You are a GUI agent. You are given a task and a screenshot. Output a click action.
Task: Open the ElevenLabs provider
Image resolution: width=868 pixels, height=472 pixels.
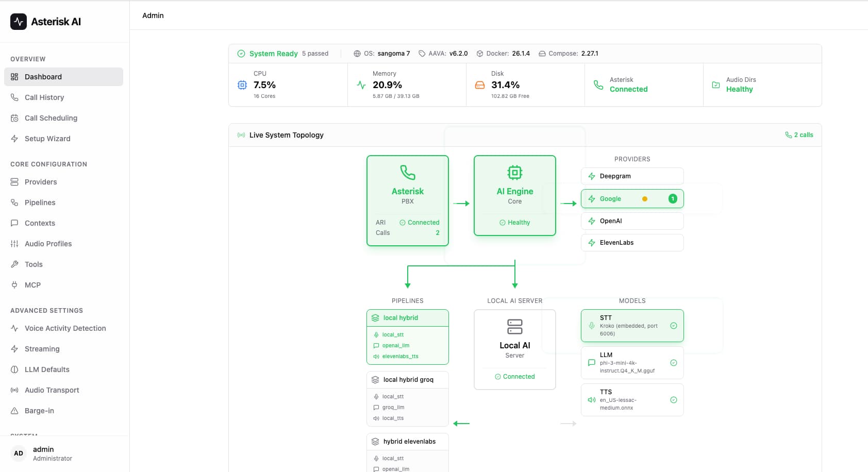[x=632, y=243]
